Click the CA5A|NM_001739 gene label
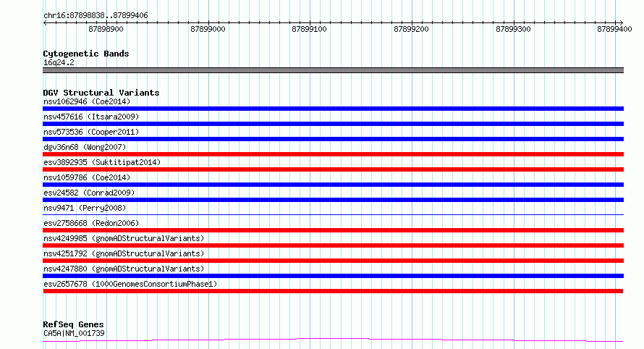644x349 pixels. pos(74,333)
